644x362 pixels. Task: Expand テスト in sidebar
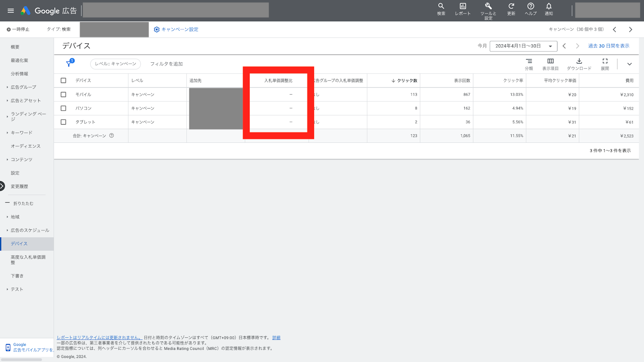click(7, 290)
